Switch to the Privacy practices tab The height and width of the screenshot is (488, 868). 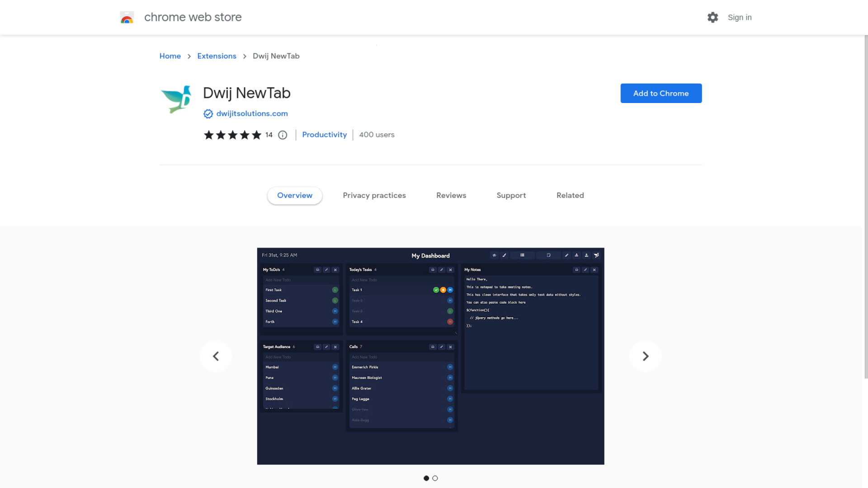click(374, 195)
